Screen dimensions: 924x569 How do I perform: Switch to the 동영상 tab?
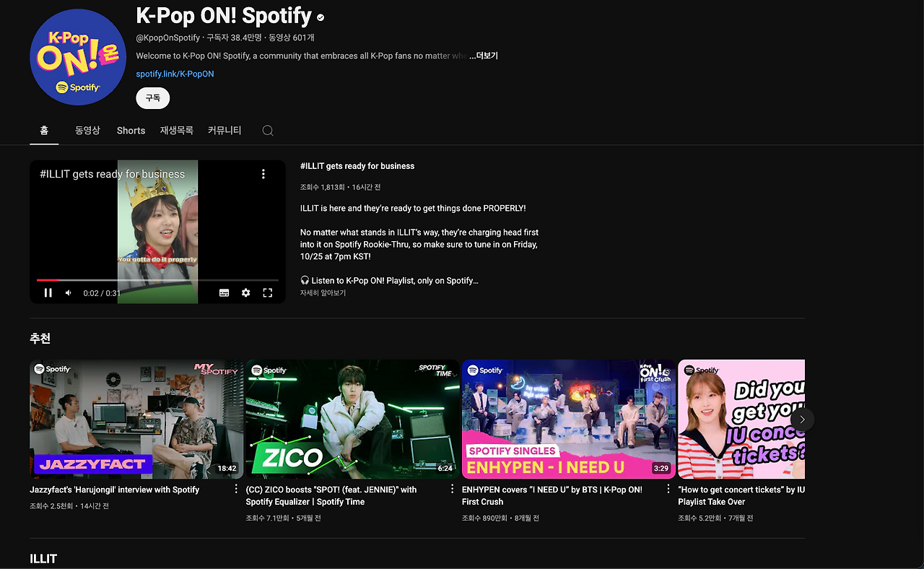tap(87, 131)
